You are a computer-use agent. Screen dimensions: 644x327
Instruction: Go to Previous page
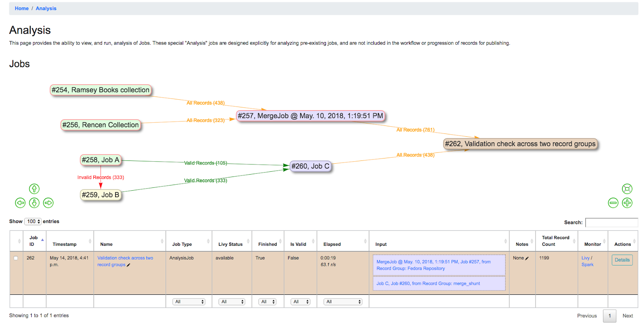point(587,316)
